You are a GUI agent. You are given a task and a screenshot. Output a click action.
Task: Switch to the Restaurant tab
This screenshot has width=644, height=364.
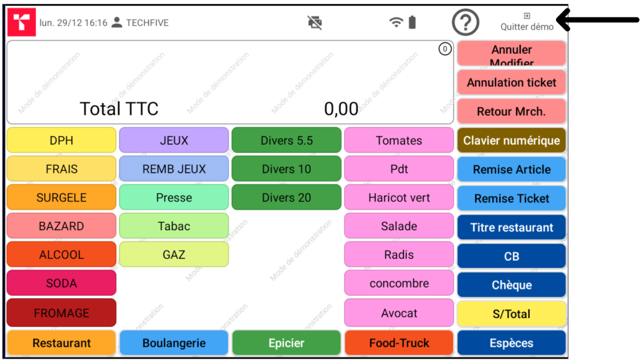click(62, 343)
